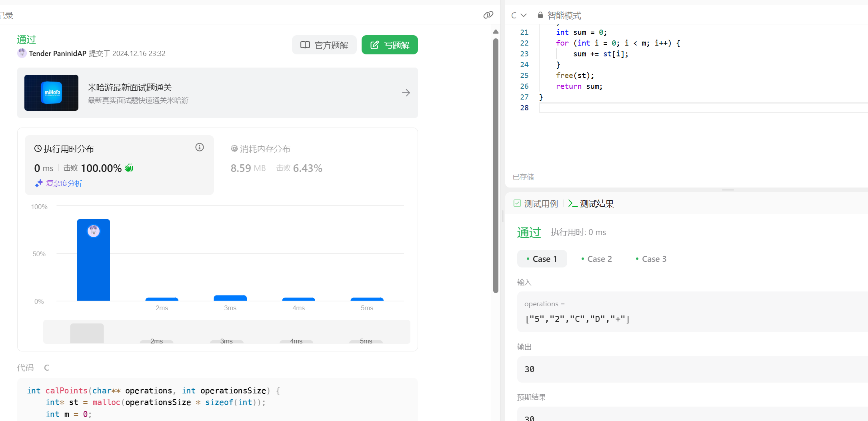Click the Tender PaninidAP profile avatar
The width and height of the screenshot is (868, 421).
[x=22, y=53]
